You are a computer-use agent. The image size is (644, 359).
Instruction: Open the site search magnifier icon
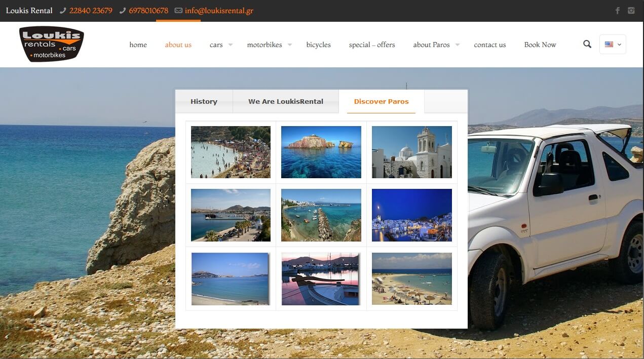tap(587, 44)
